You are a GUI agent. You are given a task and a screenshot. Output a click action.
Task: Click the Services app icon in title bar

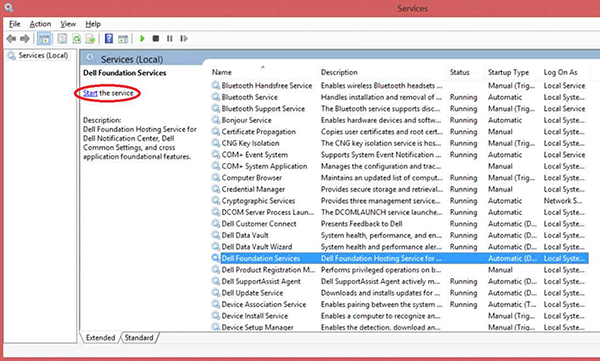coord(8,7)
